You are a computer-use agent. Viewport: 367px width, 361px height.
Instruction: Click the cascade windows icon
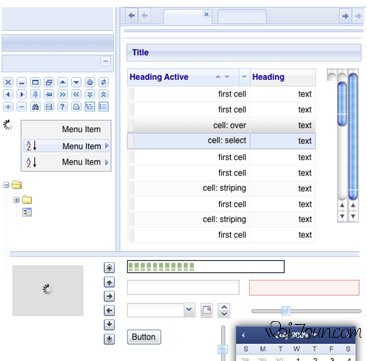49,82
